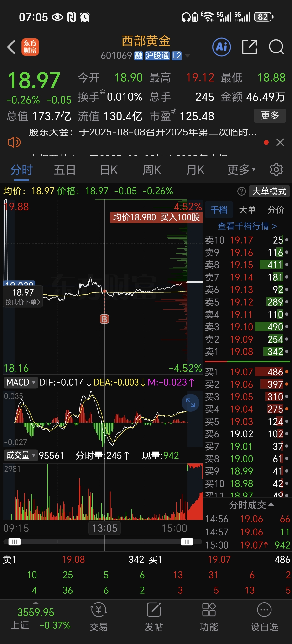Image resolution: width=292 pixels, height=644 pixels.
Task: Select 卖5 row at 19.12
Action: 247,302
